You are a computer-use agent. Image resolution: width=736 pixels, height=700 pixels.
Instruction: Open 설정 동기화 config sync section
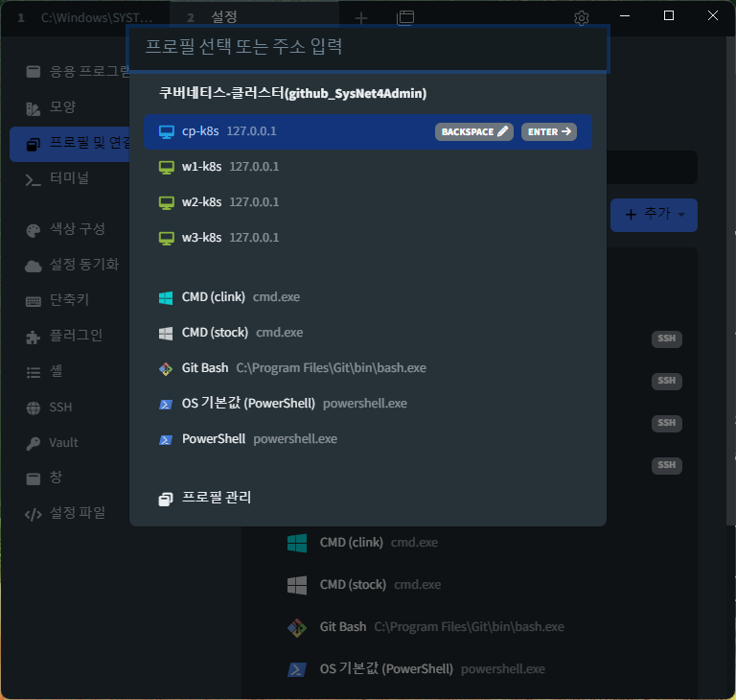click(x=69, y=265)
